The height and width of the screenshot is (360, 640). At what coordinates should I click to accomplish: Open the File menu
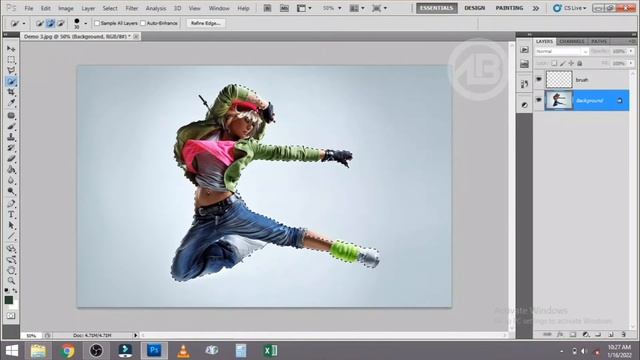pyautogui.click(x=29, y=8)
